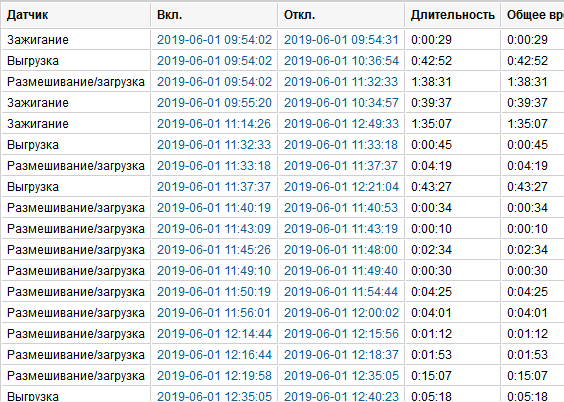Open off-time link 2019-06-01 12:49:33

[x=341, y=124]
